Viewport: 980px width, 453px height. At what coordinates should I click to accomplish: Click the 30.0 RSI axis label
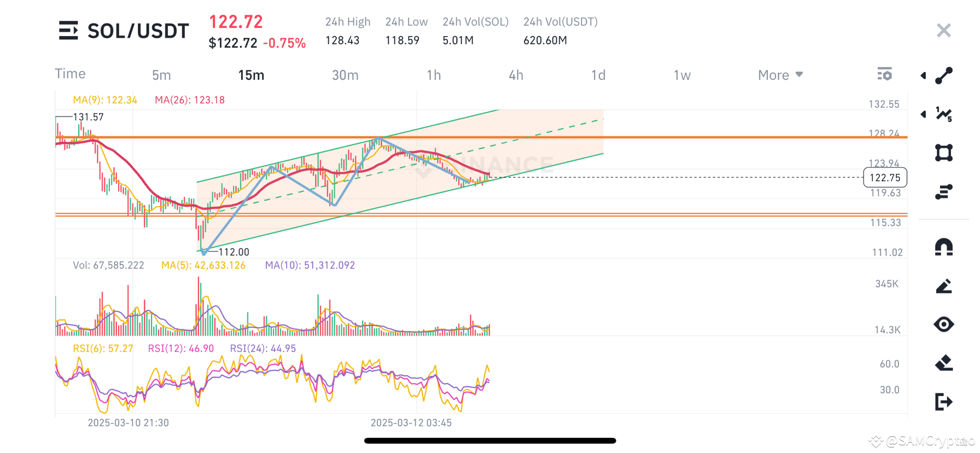[x=889, y=390]
